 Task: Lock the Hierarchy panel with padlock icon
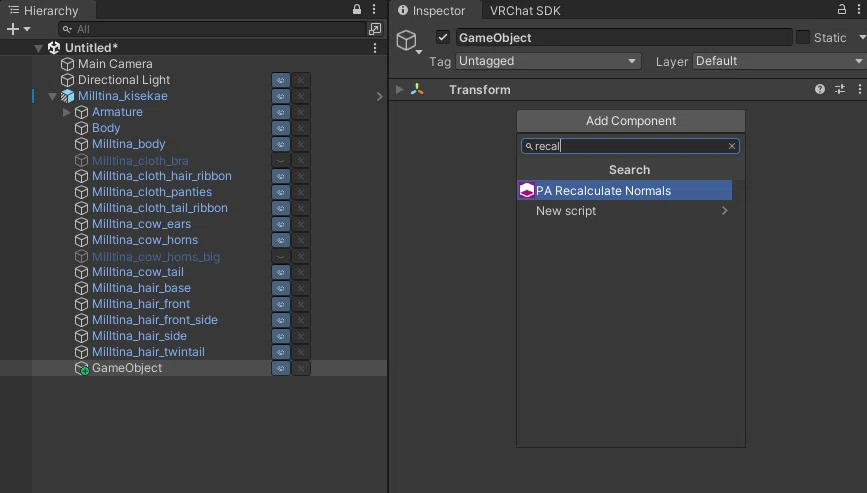(357, 9)
